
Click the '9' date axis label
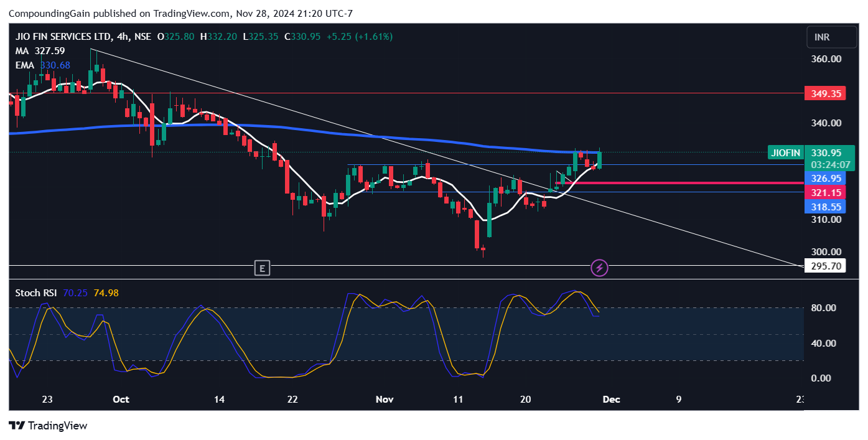point(679,400)
